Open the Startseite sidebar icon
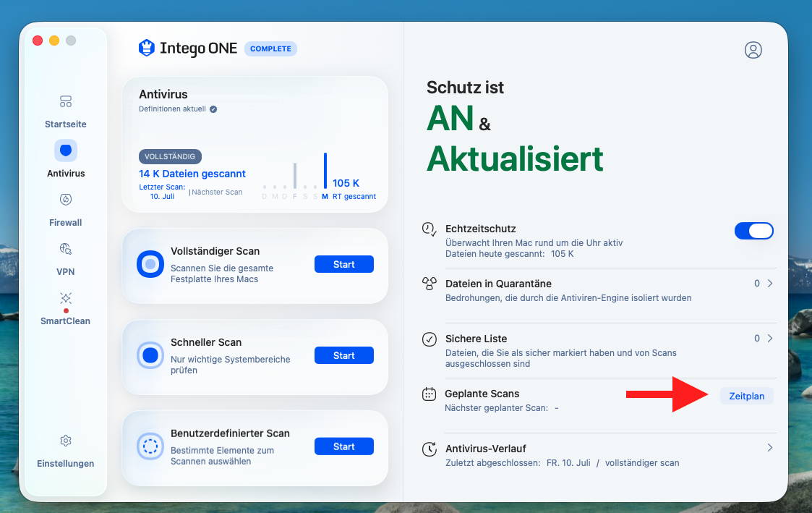 tap(66, 101)
